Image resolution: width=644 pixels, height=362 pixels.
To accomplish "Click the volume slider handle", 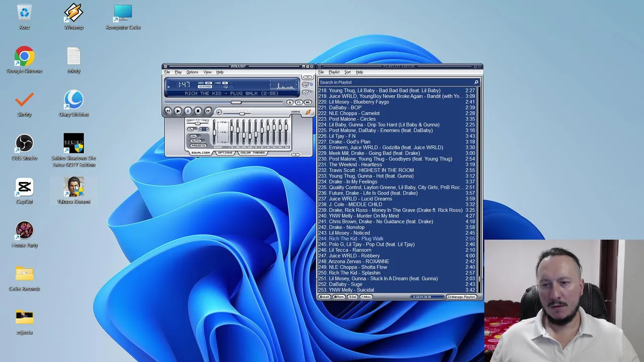I will [242, 114].
